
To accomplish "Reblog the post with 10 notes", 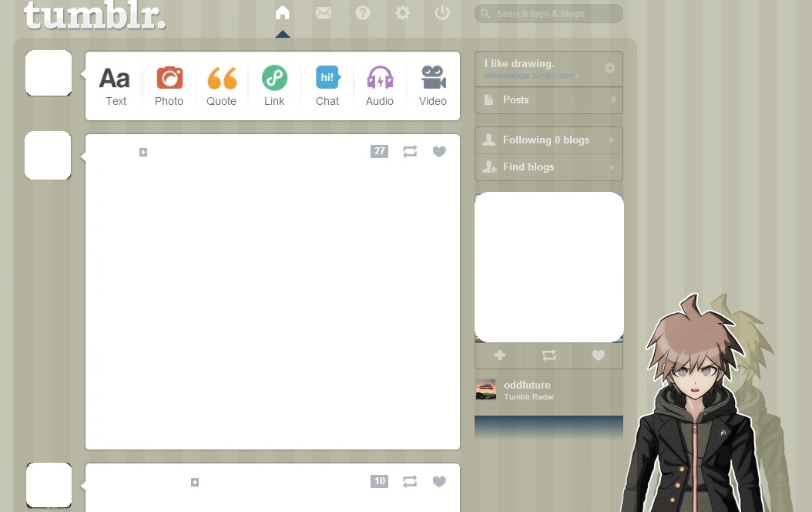I will tap(410, 481).
